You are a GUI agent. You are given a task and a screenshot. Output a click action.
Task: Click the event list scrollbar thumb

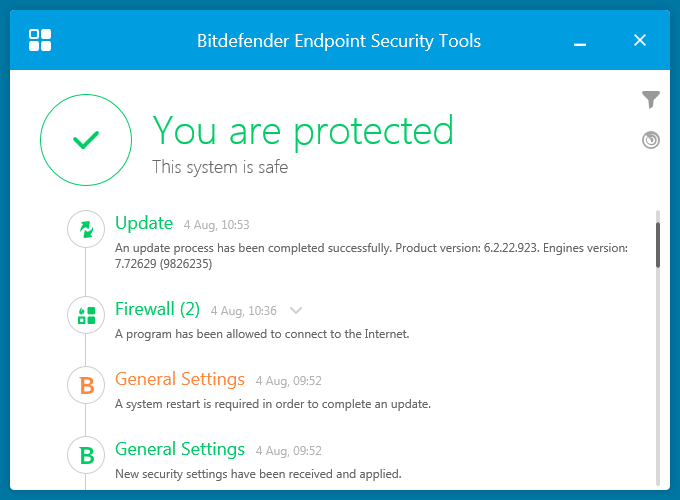[x=658, y=243]
